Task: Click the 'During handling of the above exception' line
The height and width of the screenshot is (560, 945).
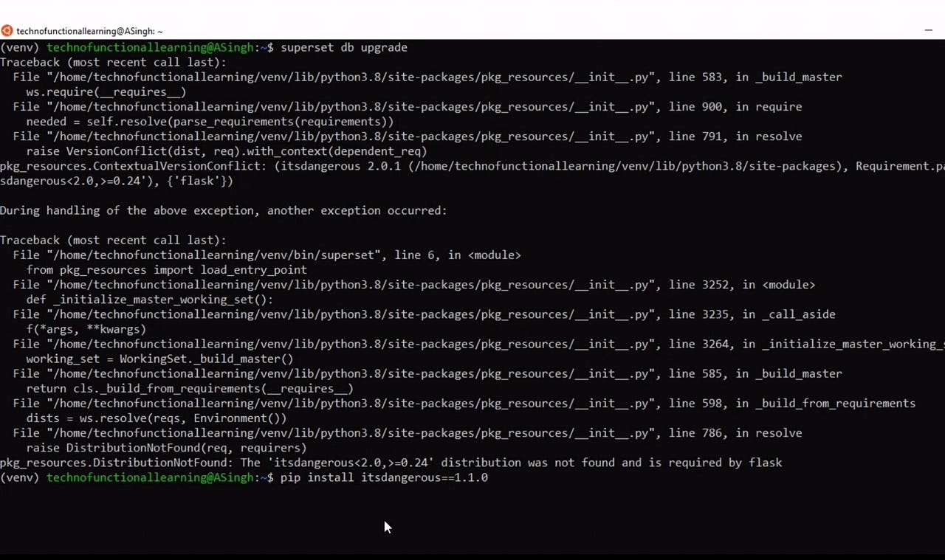Action: (221, 210)
